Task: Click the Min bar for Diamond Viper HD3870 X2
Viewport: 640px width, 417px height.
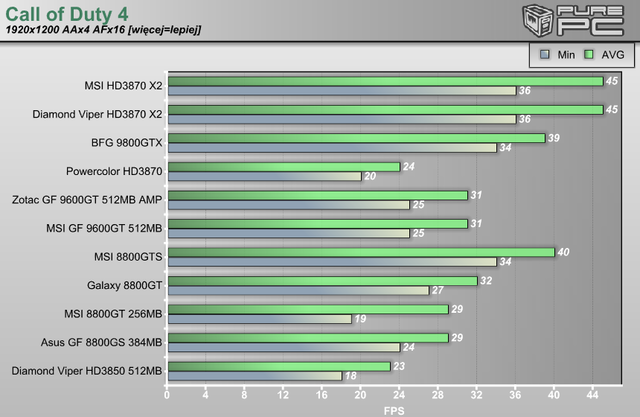Action: (x=342, y=119)
